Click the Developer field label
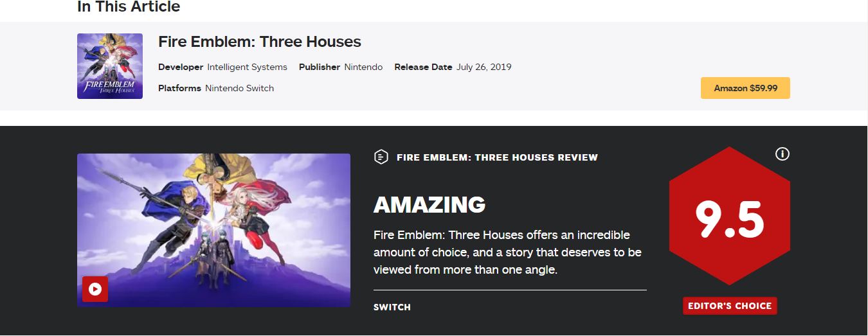 click(181, 67)
